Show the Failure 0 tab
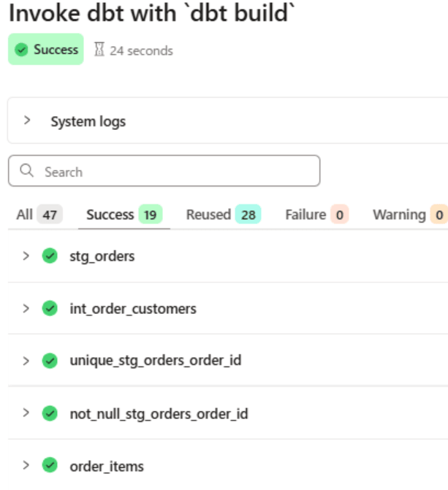The image size is (448, 490). [317, 215]
